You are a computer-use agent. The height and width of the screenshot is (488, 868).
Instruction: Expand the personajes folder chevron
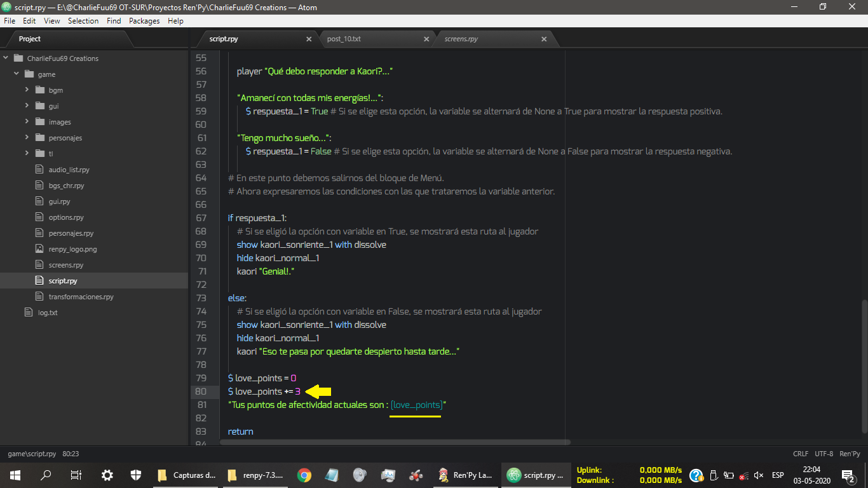pyautogui.click(x=27, y=138)
